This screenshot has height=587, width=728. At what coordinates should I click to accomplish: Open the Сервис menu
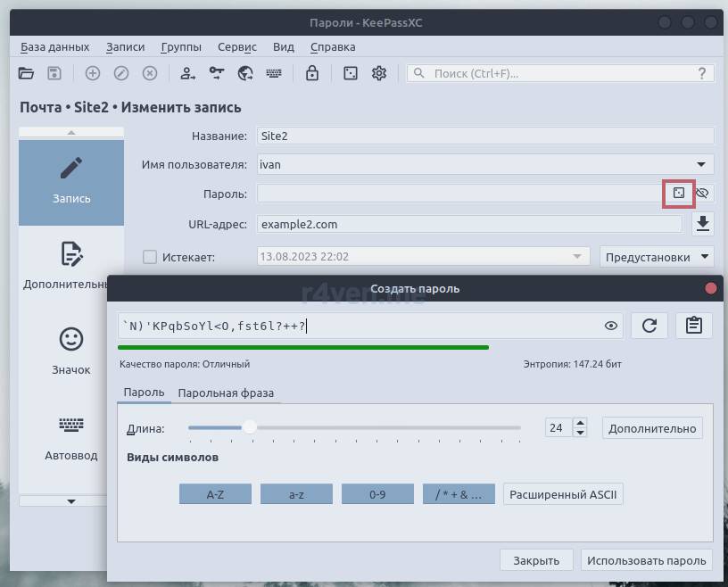pyautogui.click(x=235, y=46)
